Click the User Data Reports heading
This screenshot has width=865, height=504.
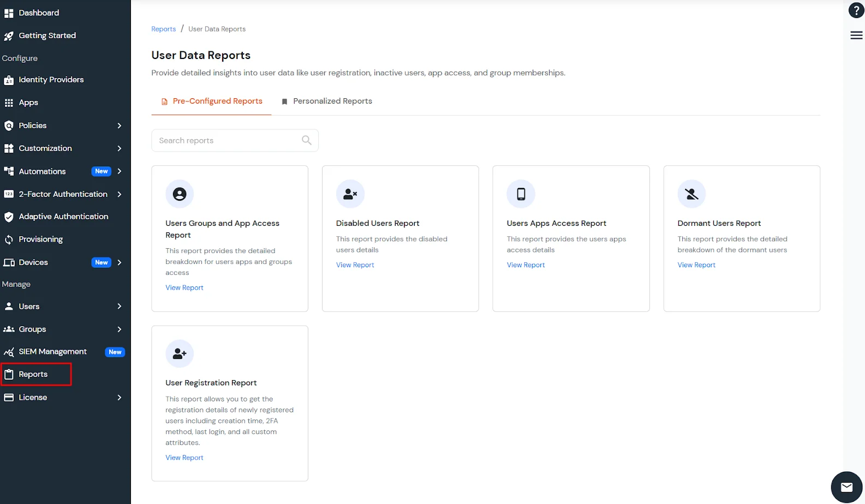click(201, 55)
